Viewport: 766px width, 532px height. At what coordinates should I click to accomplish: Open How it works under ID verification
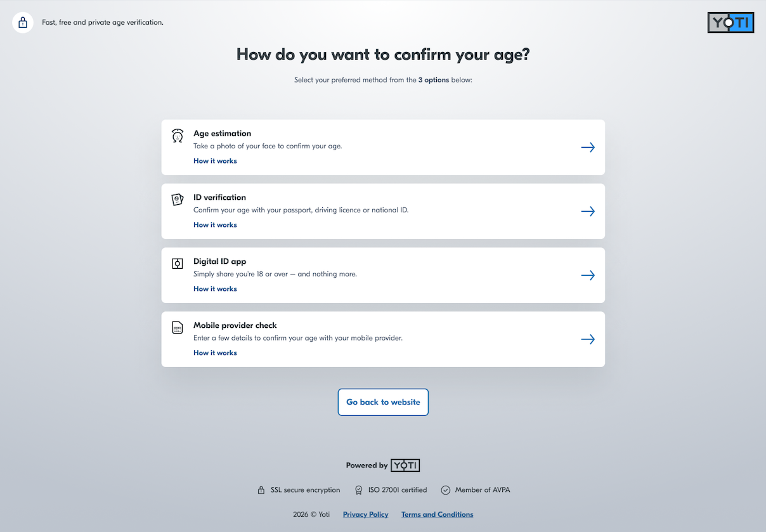click(x=215, y=224)
